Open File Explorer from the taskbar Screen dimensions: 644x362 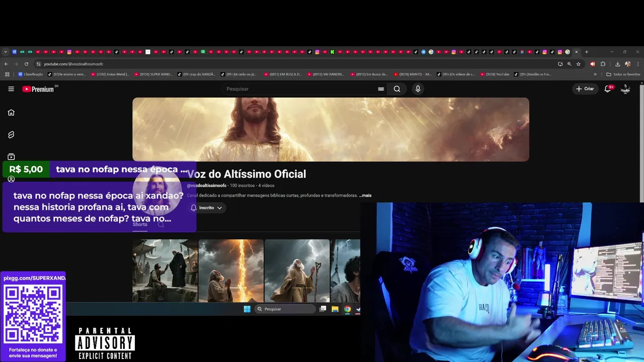(335, 309)
